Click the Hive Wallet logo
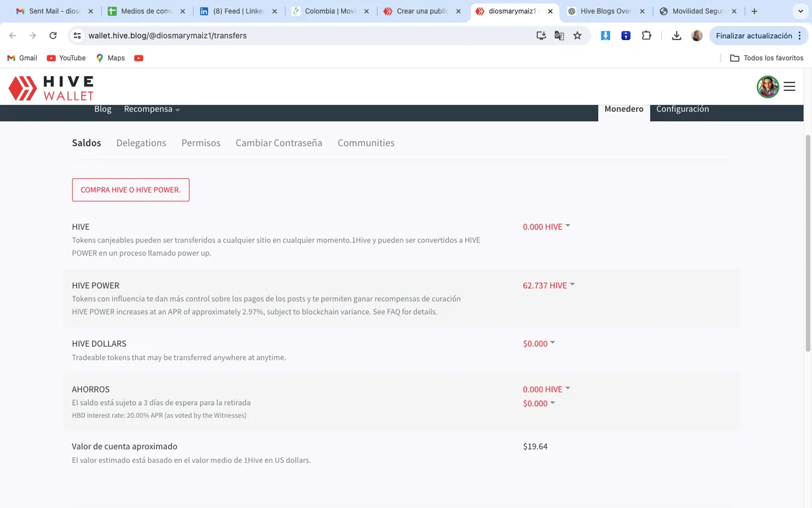Image resolution: width=812 pixels, height=508 pixels. [51, 88]
